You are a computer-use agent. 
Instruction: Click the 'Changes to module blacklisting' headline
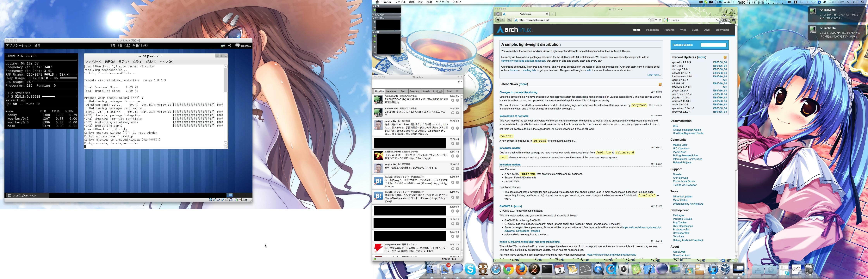tap(518, 92)
